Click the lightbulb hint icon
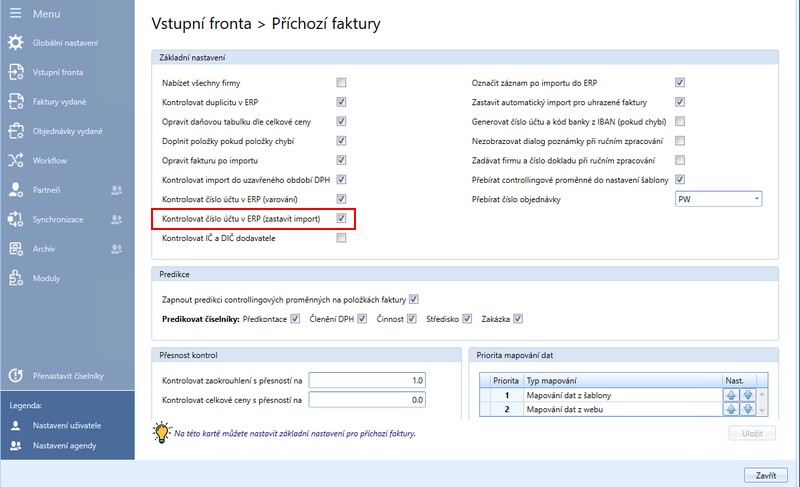This screenshot has width=800, height=487. 161,433
